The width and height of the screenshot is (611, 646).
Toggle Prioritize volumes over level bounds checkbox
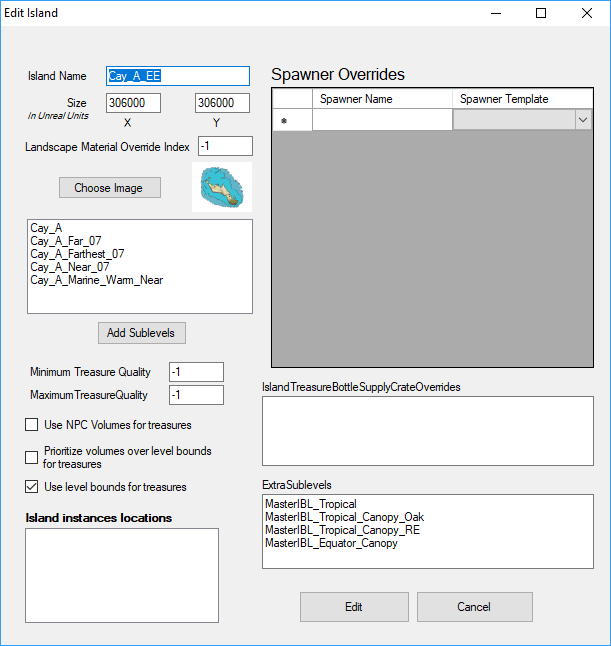click(32, 457)
